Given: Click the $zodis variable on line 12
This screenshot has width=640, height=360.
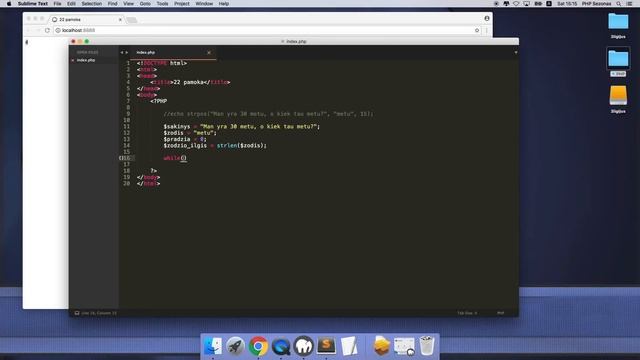Looking at the screenshot, I should [173, 133].
